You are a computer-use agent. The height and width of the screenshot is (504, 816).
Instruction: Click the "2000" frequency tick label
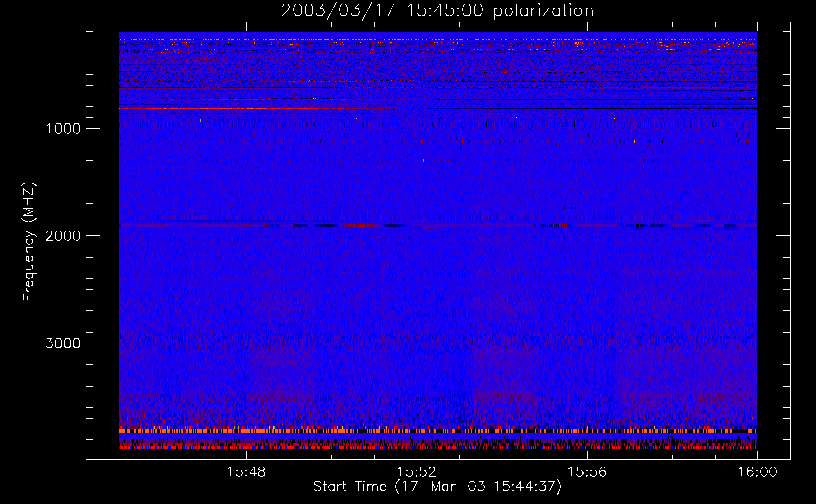coord(63,236)
